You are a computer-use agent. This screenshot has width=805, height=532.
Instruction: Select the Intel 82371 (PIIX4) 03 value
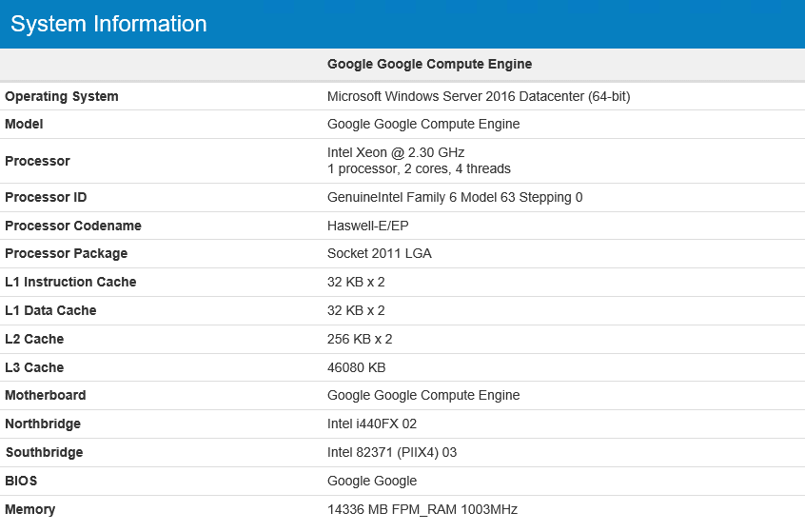392,452
